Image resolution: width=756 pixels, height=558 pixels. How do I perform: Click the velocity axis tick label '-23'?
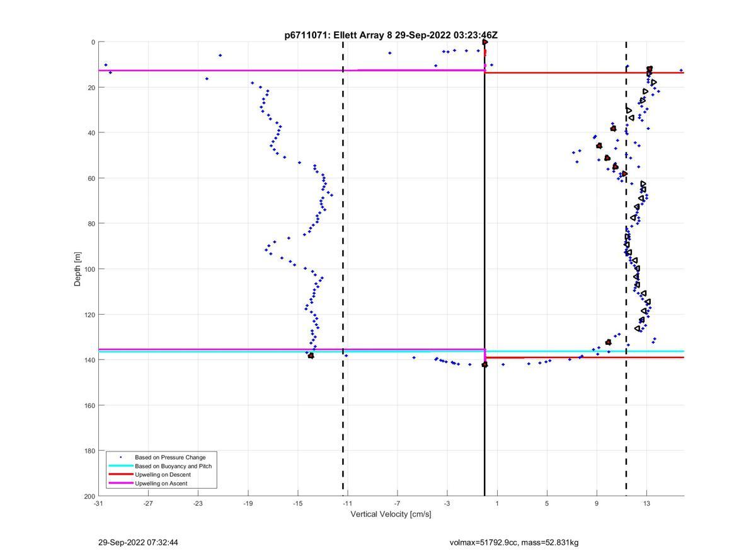click(x=198, y=503)
